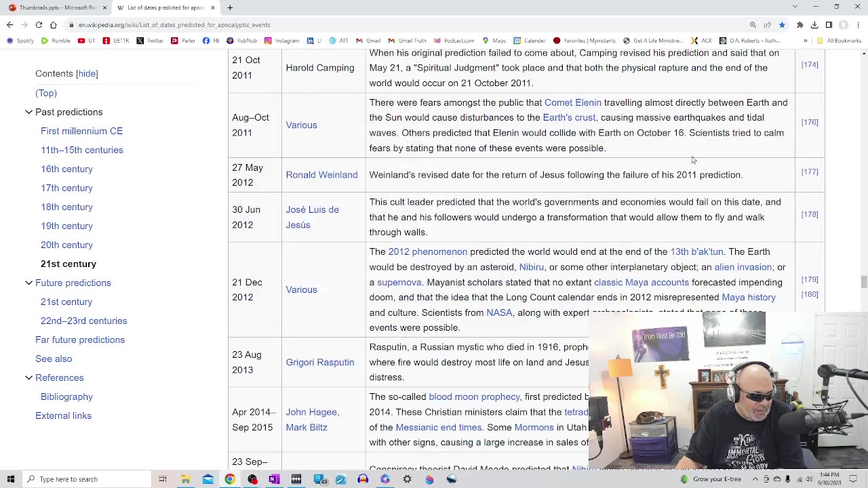Screen dimensions: 868x488
Task: Open Task View in taskbar
Action: click(163, 479)
